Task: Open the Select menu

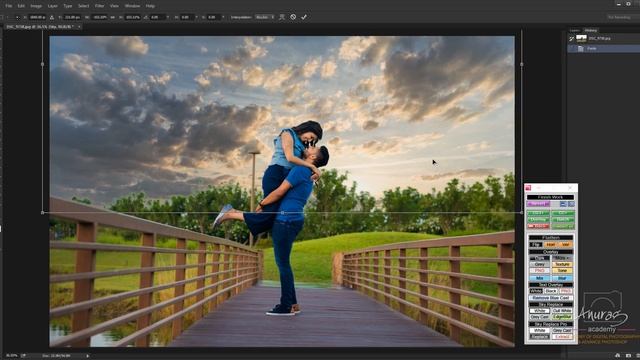Action: pyautogui.click(x=83, y=6)
